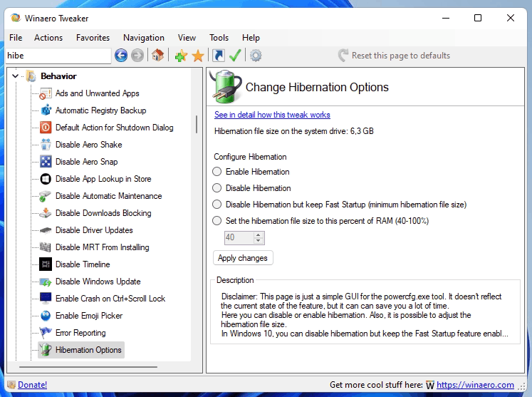Click Reset this page to defaults
532x397 pixels.
tap(401, 56)
